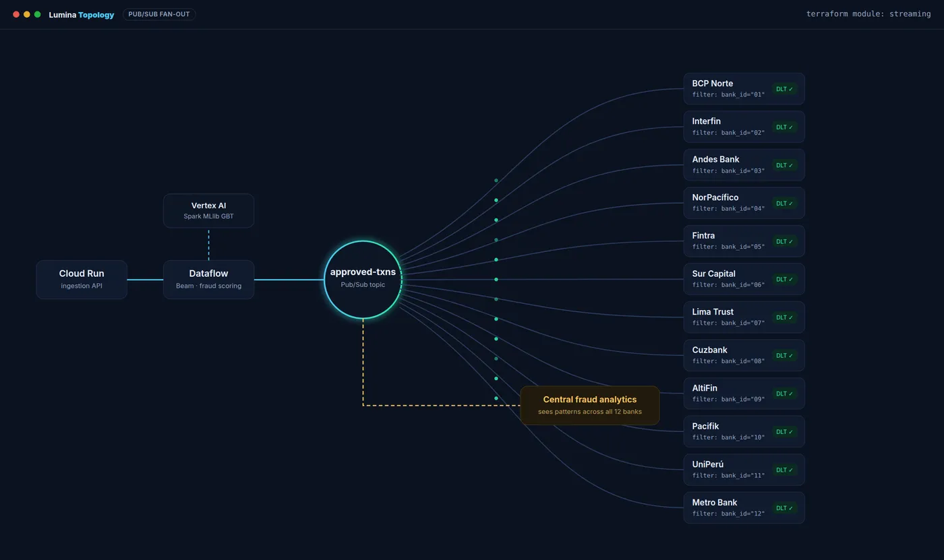Screen dimensions: 944x560
Task: Select the Cloud Run ingestion API node
Action: click(82, 280)
